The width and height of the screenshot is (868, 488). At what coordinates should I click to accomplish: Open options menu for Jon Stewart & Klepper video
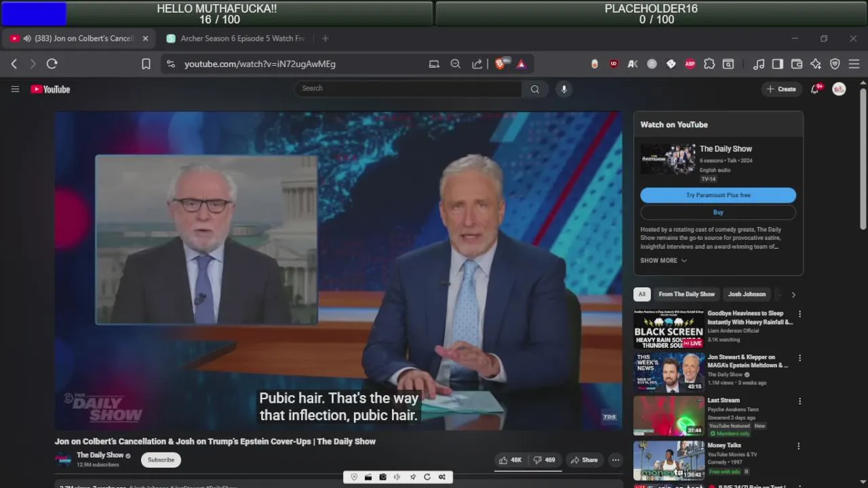click(x=800, y=358)
